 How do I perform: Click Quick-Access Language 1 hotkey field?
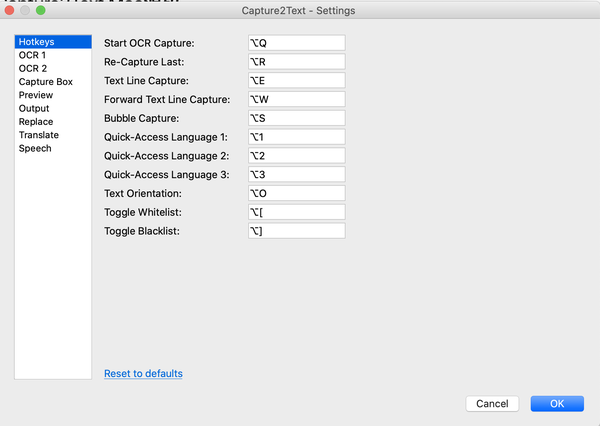[296, 137]
